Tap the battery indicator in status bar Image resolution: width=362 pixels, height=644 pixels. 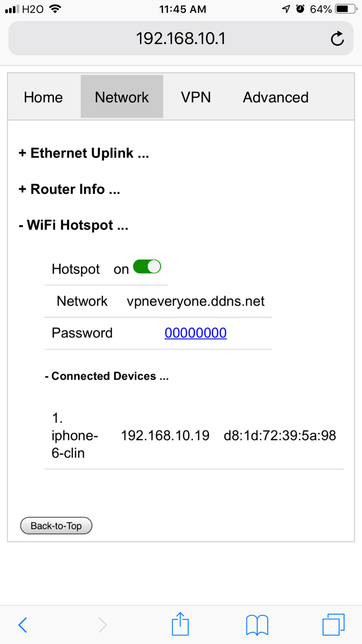click(x=346, y=9)
